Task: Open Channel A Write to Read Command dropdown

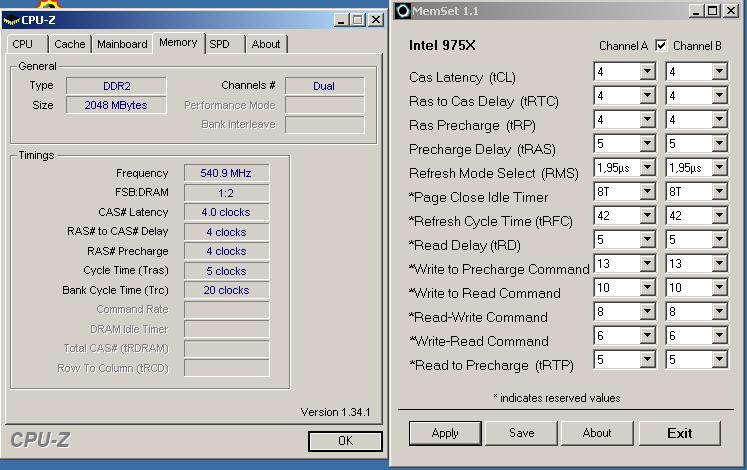Action: 647,288
